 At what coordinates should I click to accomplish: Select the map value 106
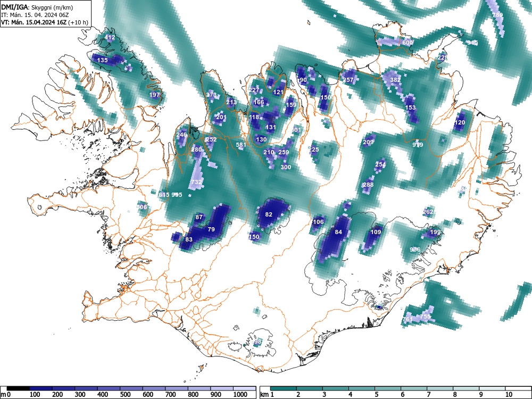tap(318, 222)
